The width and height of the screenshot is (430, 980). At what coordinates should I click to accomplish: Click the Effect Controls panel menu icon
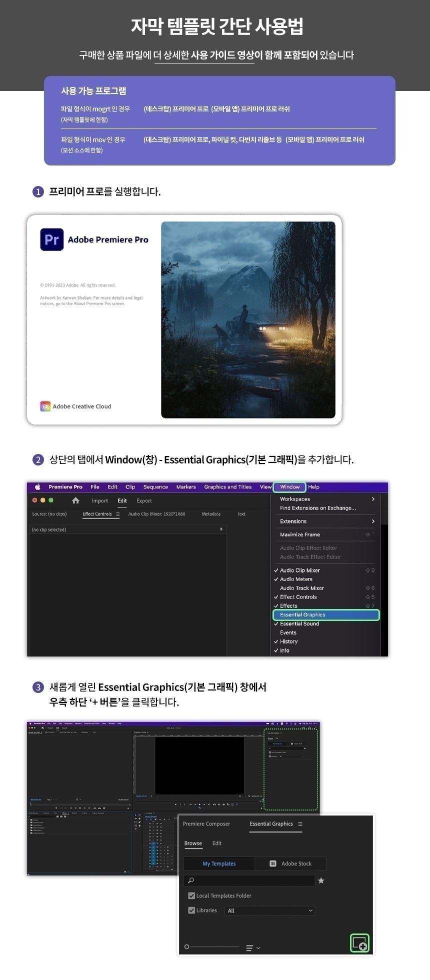tap(118, 514)
